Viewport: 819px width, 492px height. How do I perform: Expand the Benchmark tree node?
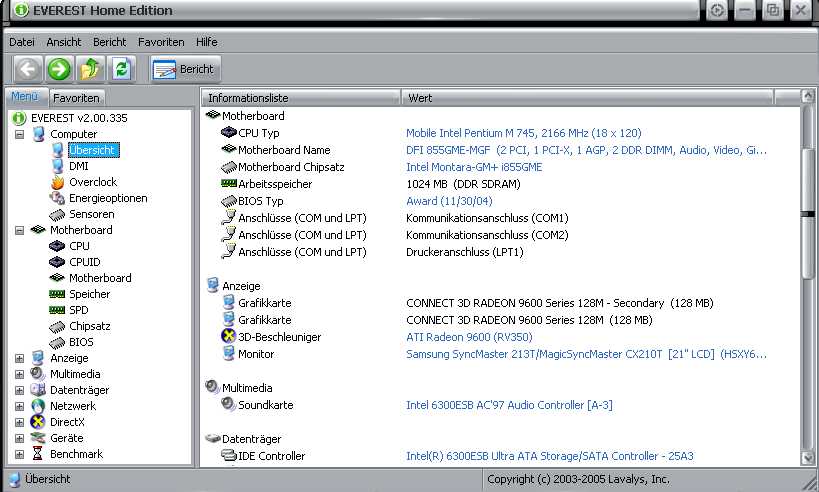tap(19, 454)
